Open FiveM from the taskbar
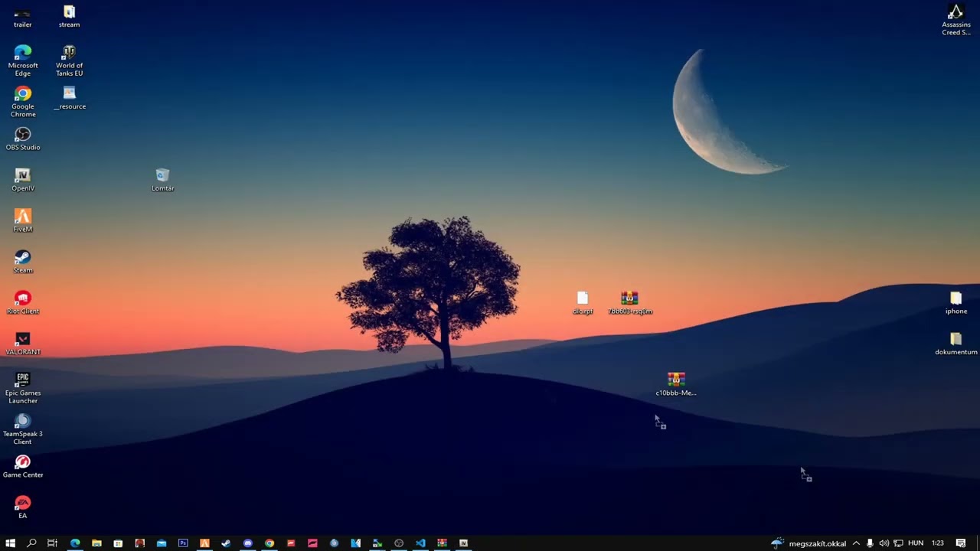This screenshot has width=980, height=551. point(204,543)
